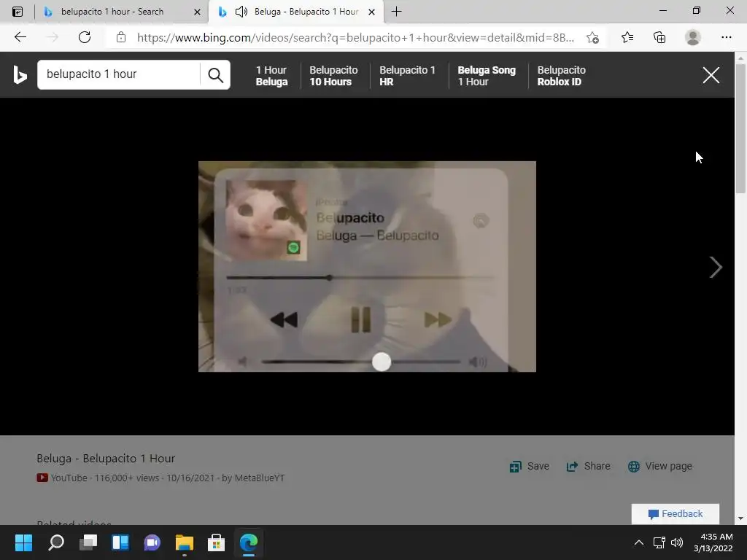Close the video detail view with X
The height and width of the screenshot is (560, 747).
tap(711, 75)
